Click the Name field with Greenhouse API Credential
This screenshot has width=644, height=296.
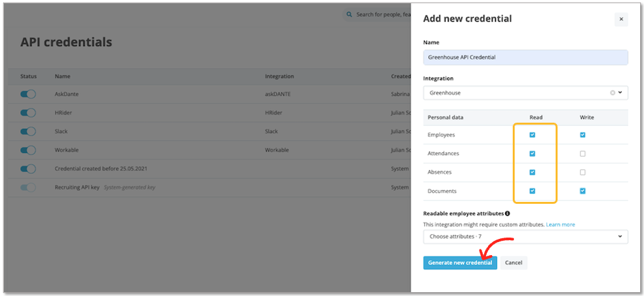coord(525,57)
